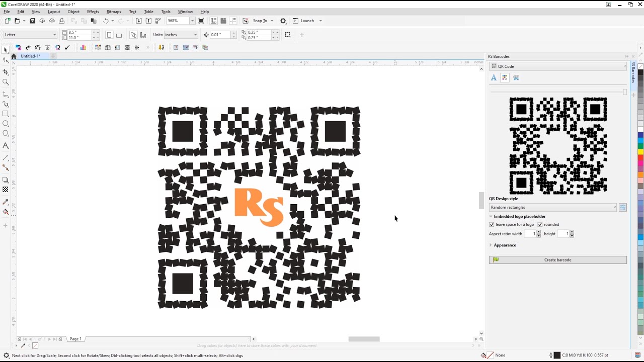The image size is (644, 362).
Task: Select the Rectangle tool
Action: [x=6, y=114]
